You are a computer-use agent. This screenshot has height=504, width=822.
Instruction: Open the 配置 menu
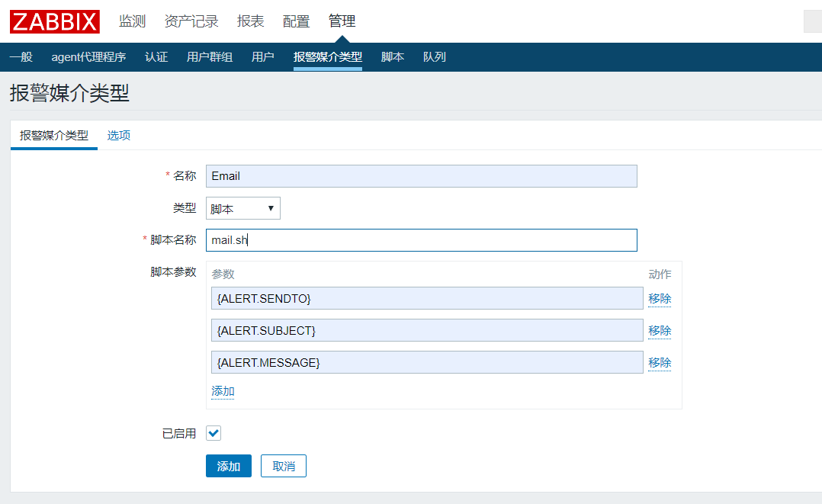pos(296,21)
